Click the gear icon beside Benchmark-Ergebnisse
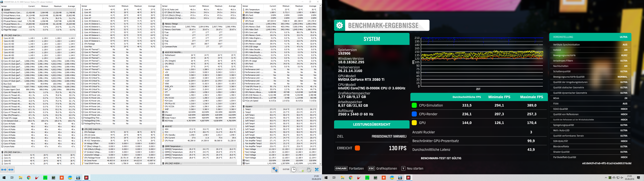The image size is (644, 181). [x=339, y=25]
